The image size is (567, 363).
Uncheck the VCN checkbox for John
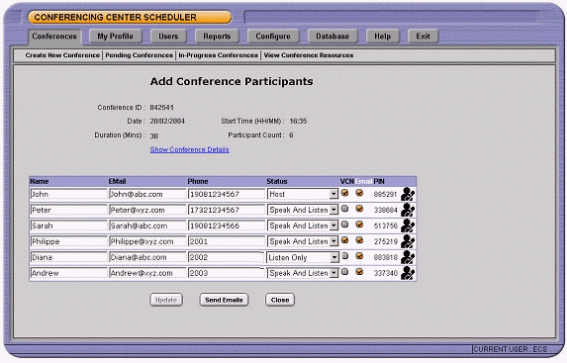click(345, 193)
